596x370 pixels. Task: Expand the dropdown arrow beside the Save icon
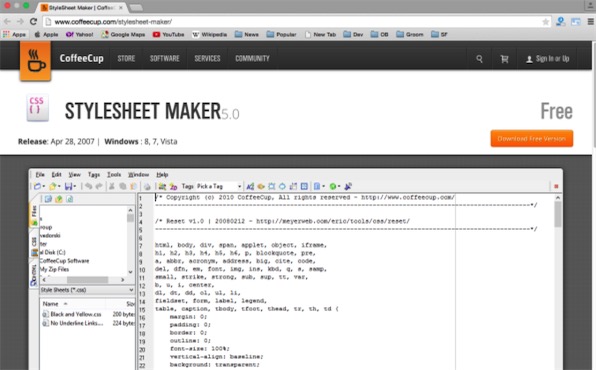(x=74, y=186)
